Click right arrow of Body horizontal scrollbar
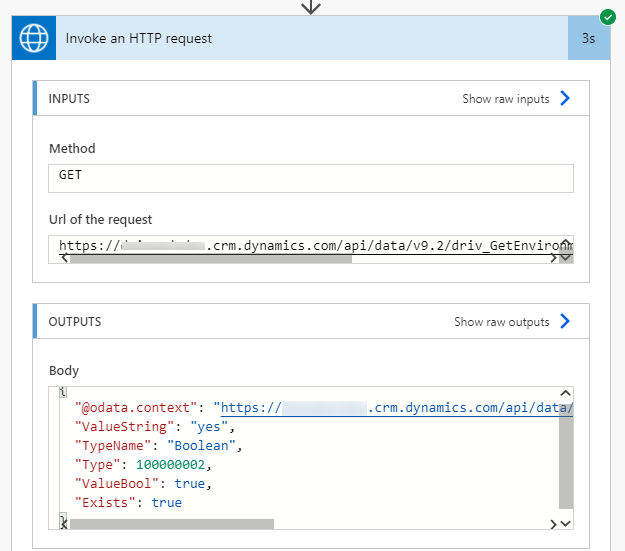This screenshot has height=551, width=625. (553, 524)
